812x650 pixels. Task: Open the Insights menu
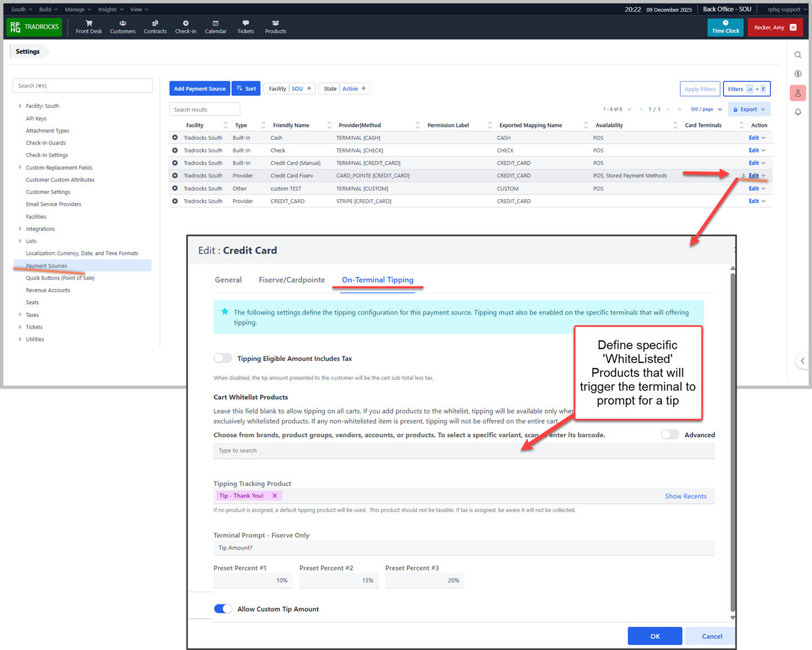[x=111, y=10]
